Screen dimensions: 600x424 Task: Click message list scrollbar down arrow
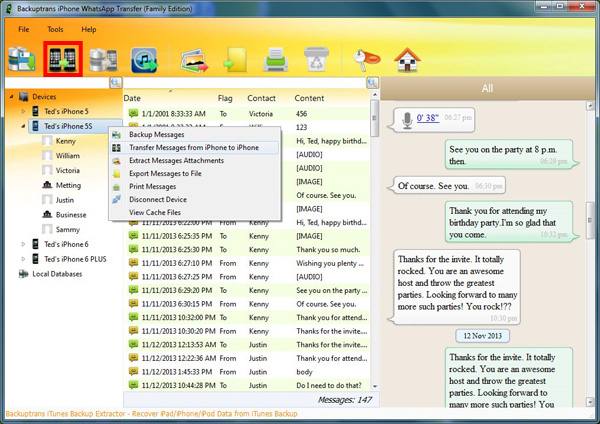[375, 386]
